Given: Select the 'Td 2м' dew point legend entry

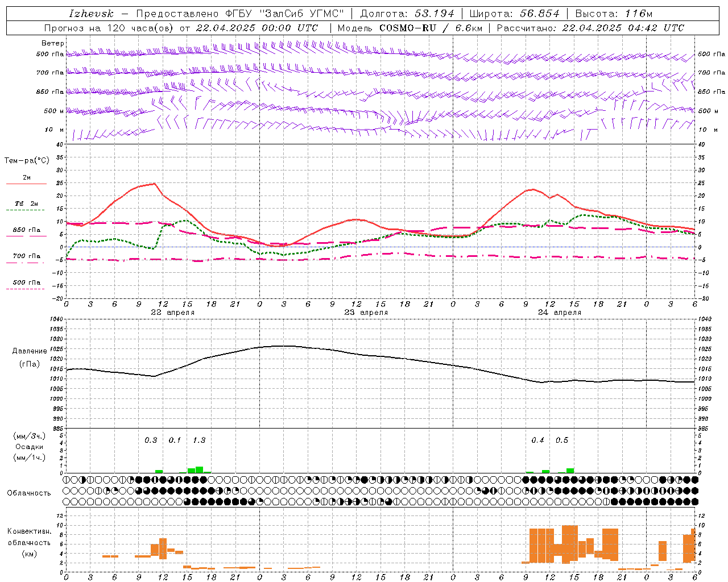Looking at the screenshot, I should pyautogui.click(x=26, y=203).
